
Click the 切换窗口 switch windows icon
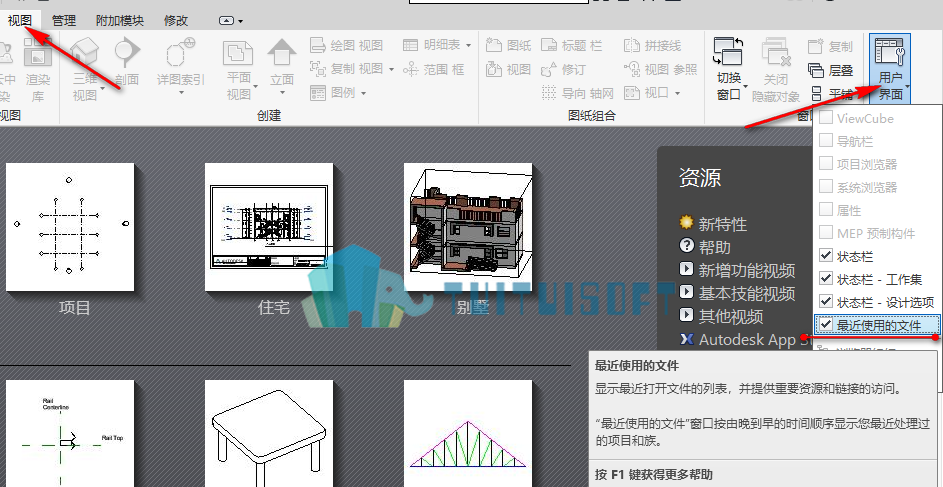[x=728, y=52]
